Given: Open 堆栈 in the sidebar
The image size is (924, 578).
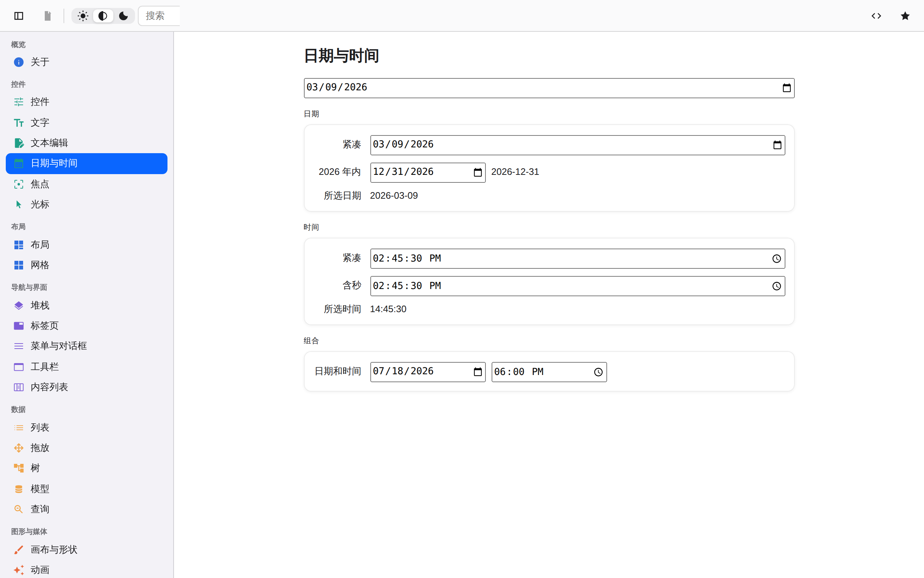Looking at the screenshot, I should 87,305.
